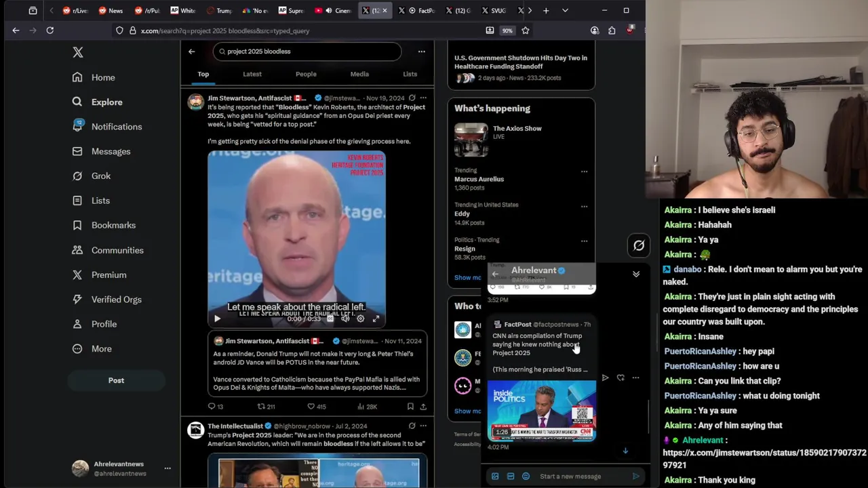This screenshot has width=868, height=488.
Task: Click the Start a new message field
Action: 582,476
